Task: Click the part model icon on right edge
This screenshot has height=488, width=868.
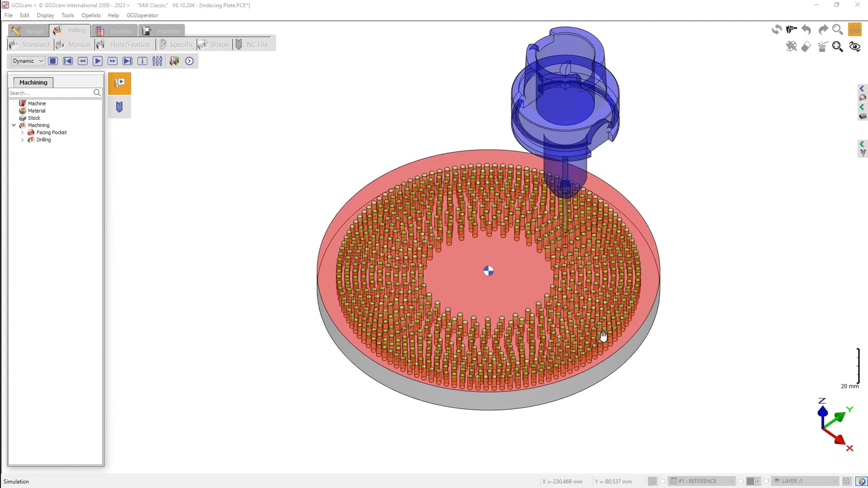Action: coord(863,98)
